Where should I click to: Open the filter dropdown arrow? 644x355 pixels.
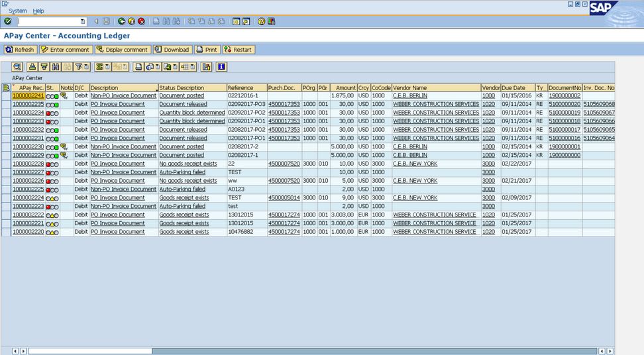[x=86, y=66]
